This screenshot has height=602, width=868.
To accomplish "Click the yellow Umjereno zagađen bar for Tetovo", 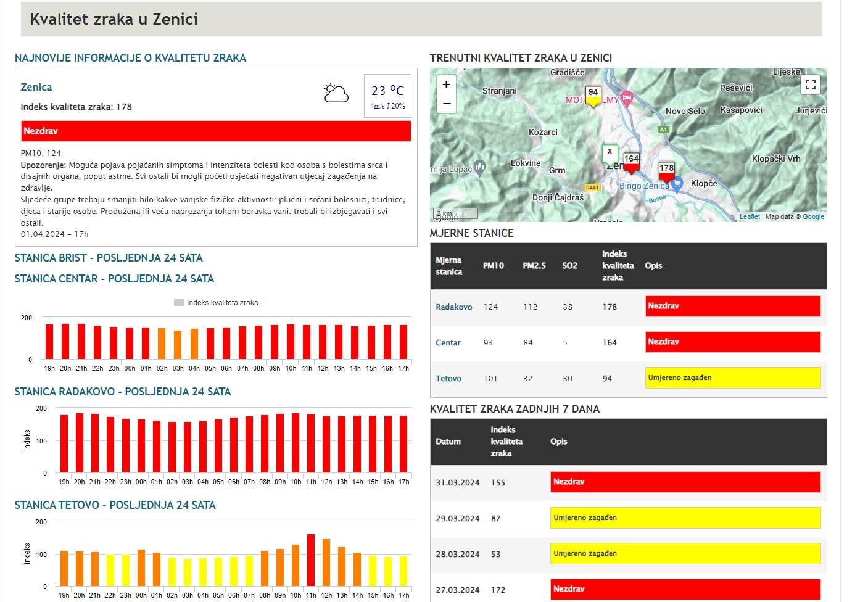I will coord(732,377).
